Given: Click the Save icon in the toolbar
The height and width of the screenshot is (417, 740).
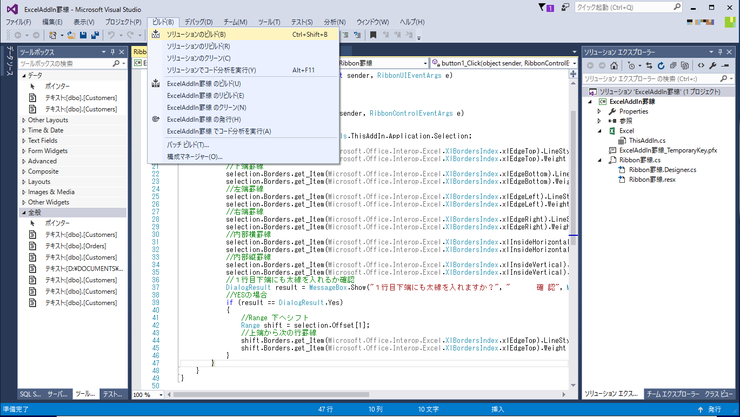Looking at the screenshot, I should [x=83, y=35].
